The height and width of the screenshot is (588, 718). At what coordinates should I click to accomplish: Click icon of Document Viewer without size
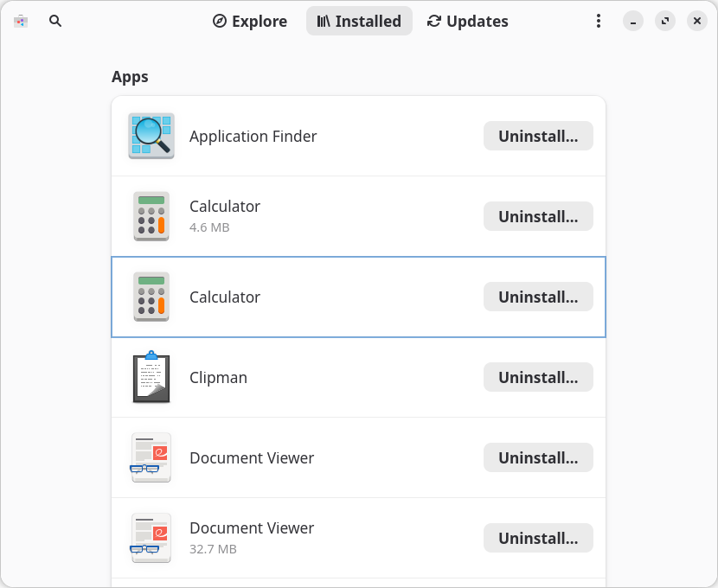point(151,457)
